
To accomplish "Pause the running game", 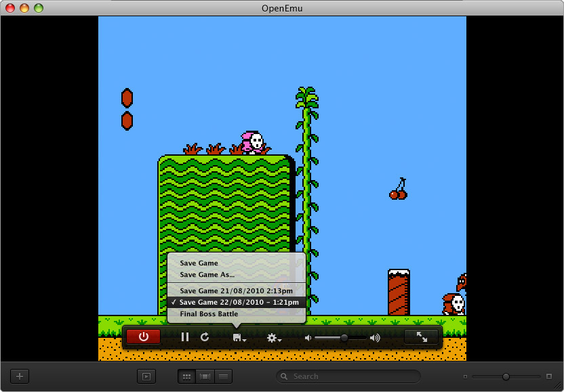I will coord(185,337).
